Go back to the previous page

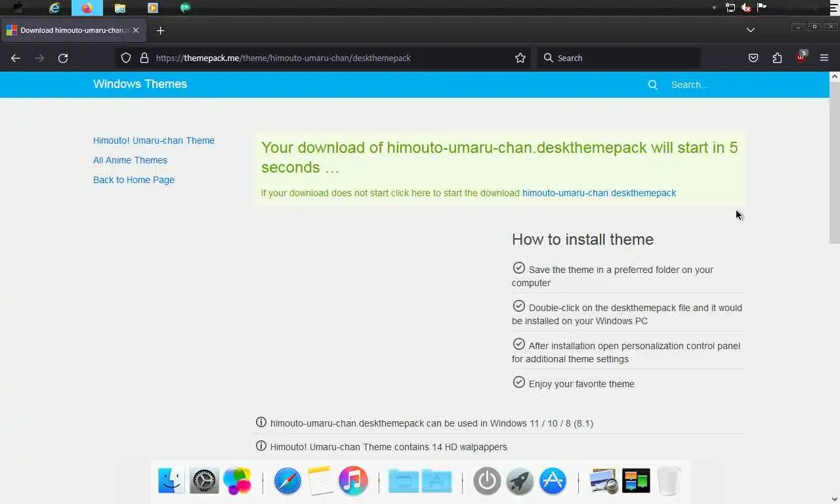pyautogui.click(x=16, y=58)
